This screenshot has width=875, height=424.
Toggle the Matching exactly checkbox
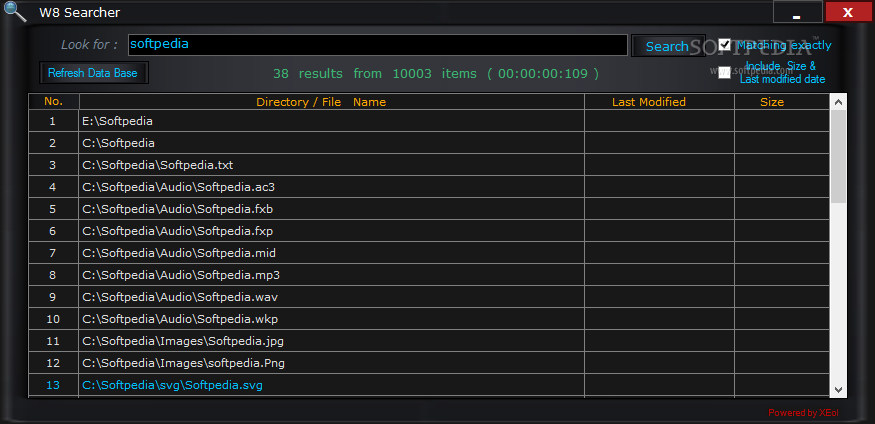(x=724, y=45)
